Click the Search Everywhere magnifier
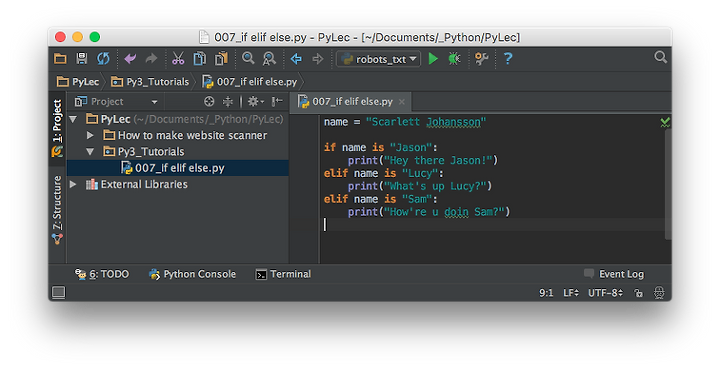This screenshot has width=720, height=370. pyautogui.click(x=660, y=57)
